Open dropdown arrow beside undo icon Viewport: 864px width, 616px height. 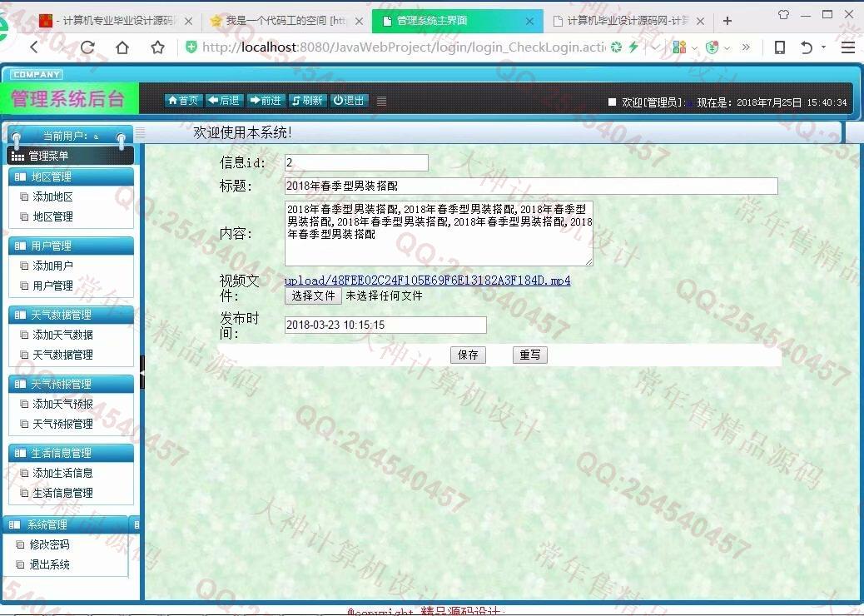pos(824,47)
